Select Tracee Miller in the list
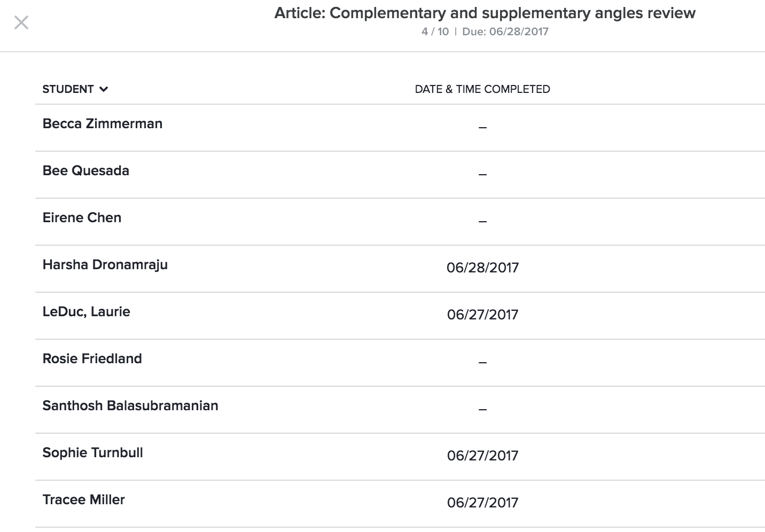765x532 pixels. click(83, 499)
